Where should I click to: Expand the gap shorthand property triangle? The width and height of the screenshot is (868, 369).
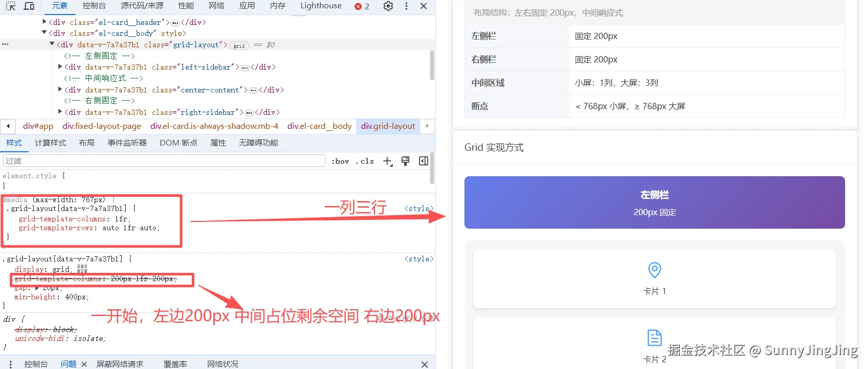(x=37, y=287)
